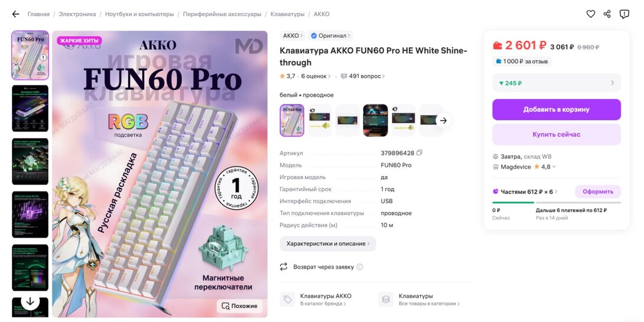Expand the 245 ₽ discount details row
The image size is (644, 322).
pos(557,83)
